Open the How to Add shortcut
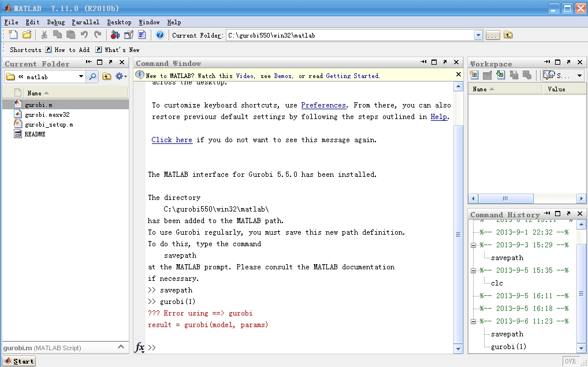The image size is (588, 367). click(68, 50)
